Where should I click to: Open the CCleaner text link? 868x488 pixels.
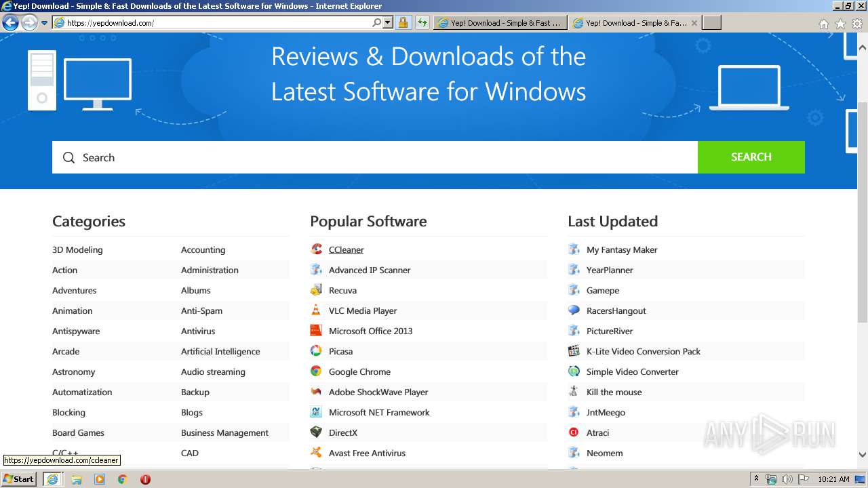point(346,249)
